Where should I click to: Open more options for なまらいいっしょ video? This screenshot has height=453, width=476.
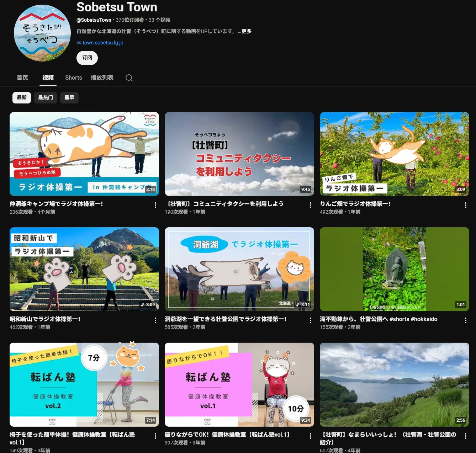click(x=466, y=436)
